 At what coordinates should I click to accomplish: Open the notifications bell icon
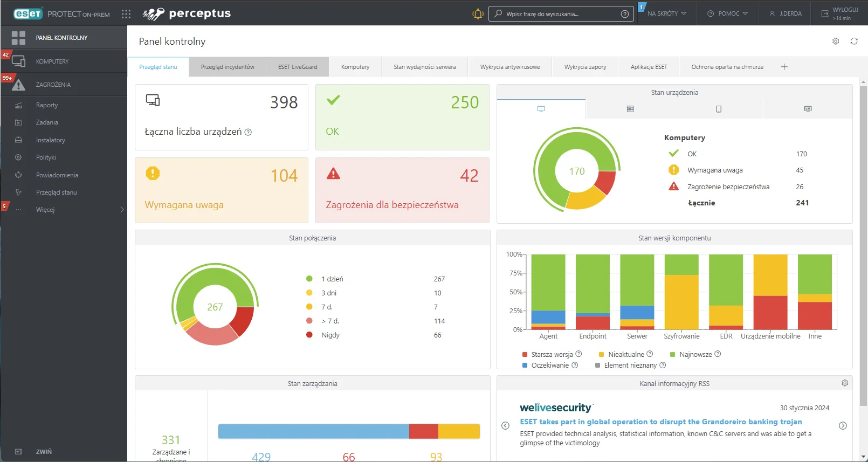tap(478, 14)
